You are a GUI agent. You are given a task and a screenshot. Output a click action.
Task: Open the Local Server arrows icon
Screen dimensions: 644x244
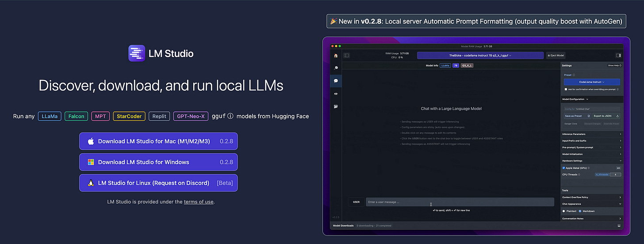[336, 94]
